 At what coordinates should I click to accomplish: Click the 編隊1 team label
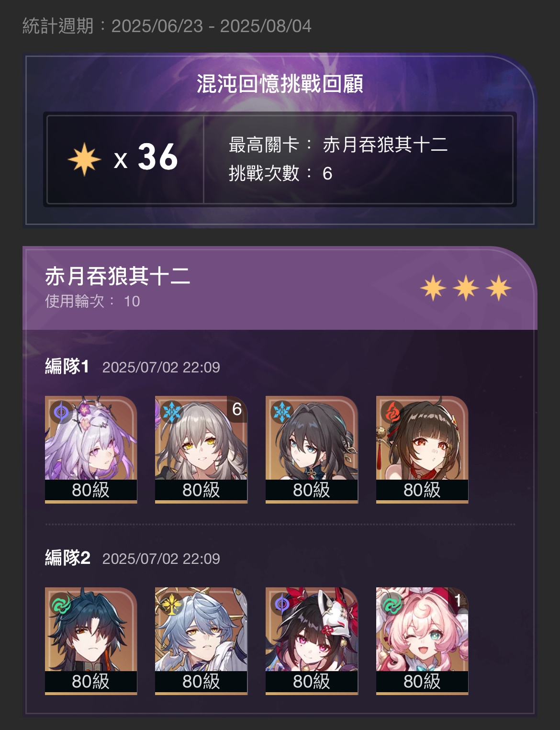click(x=67, y=366)
